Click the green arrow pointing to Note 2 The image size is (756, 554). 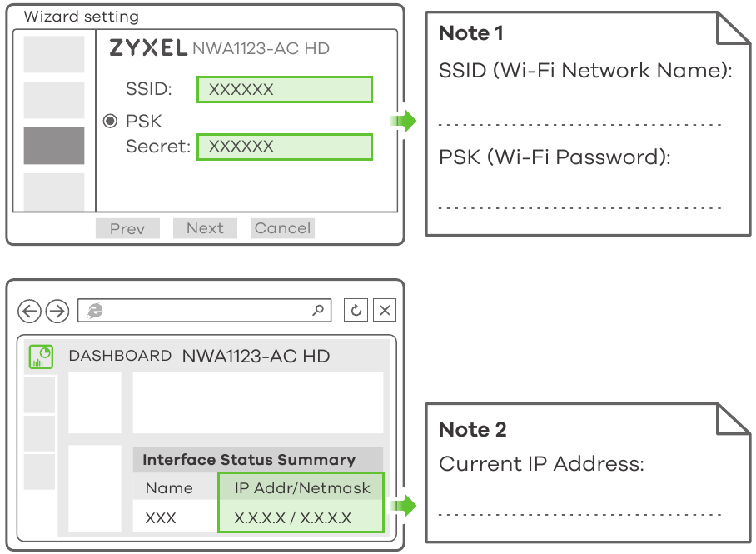coord(405,506)
